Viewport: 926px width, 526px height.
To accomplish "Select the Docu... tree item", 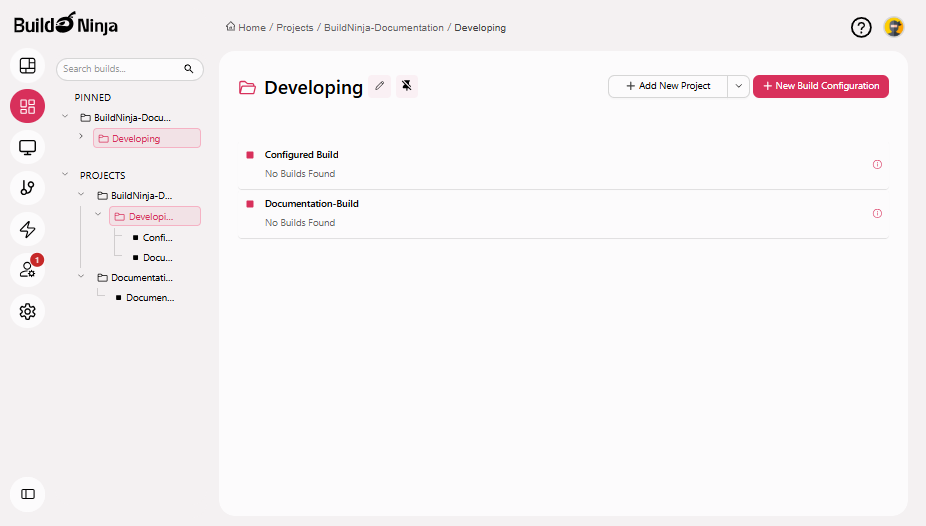I will pyautogui.click(x=153, y=257).
